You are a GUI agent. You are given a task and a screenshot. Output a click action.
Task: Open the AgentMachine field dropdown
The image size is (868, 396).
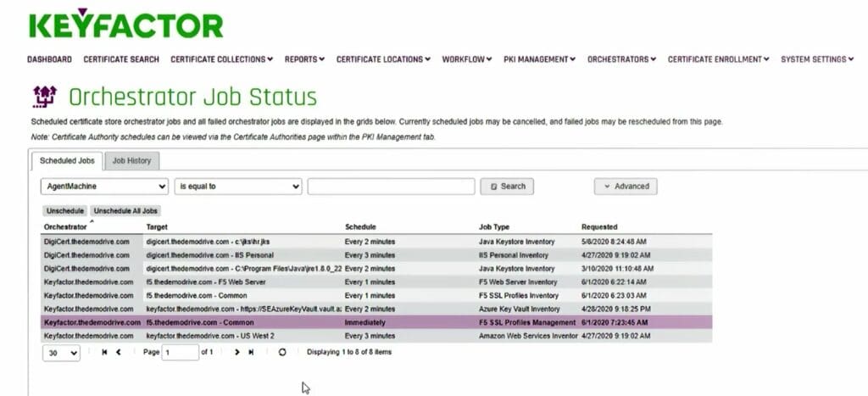(104, 187)
